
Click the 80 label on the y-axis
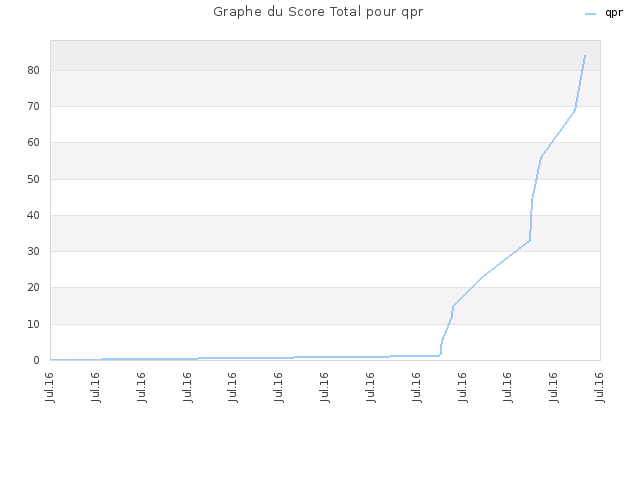click(33, 70)
